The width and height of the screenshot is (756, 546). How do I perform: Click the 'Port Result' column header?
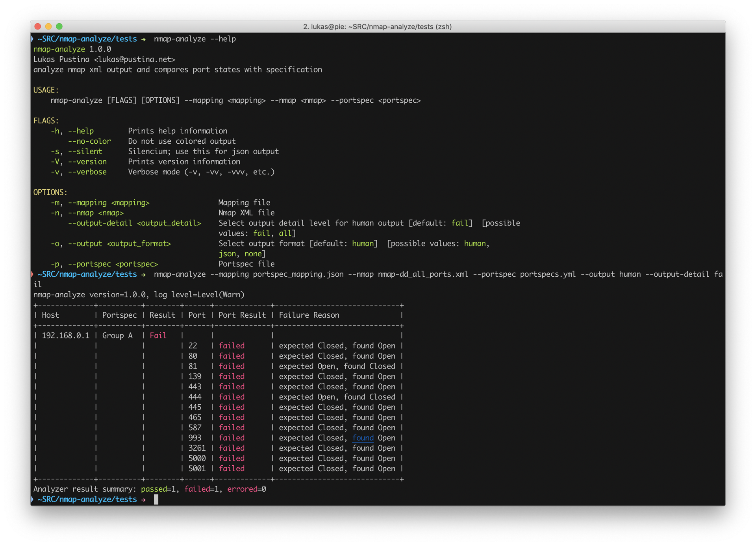coord(242,315)
